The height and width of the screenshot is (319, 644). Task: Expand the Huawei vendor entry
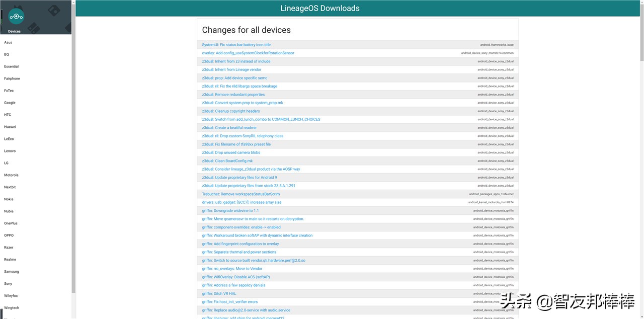point(10,127)
